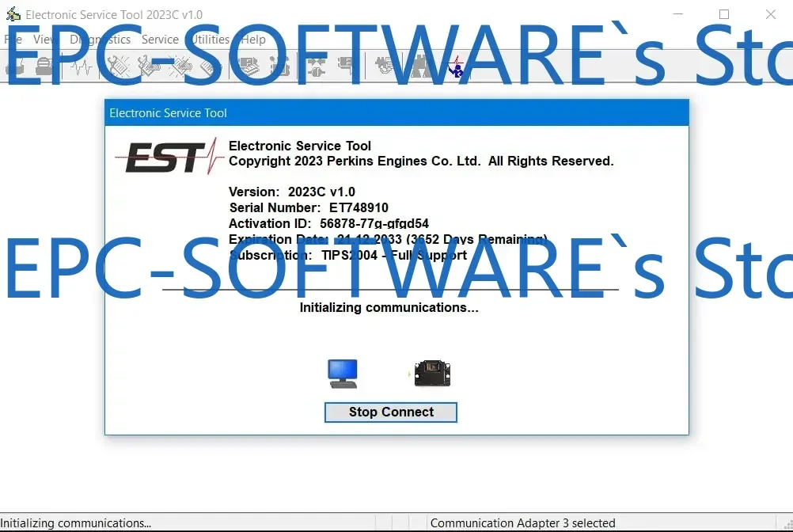This screenshot has width=793, height=532.
Task: Close the Electronic Service Tool window
Action: coord(770,14)
